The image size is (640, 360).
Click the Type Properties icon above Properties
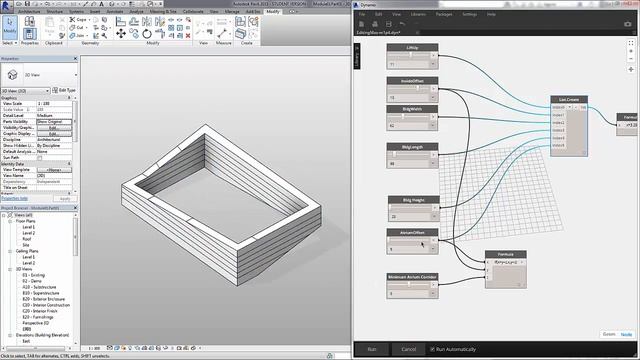click(x=29, y=22)
